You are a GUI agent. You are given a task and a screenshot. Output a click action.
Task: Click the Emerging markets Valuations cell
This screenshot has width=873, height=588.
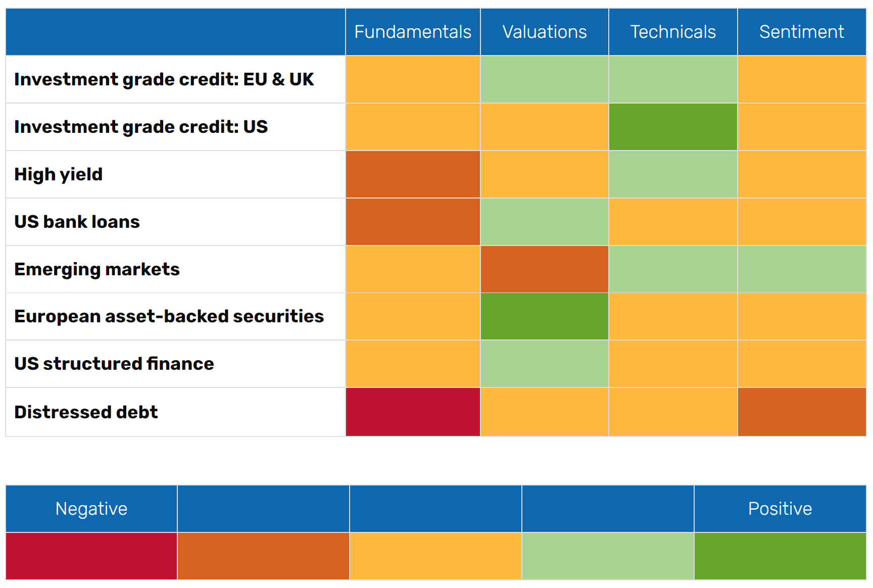[x=544, y=269]
